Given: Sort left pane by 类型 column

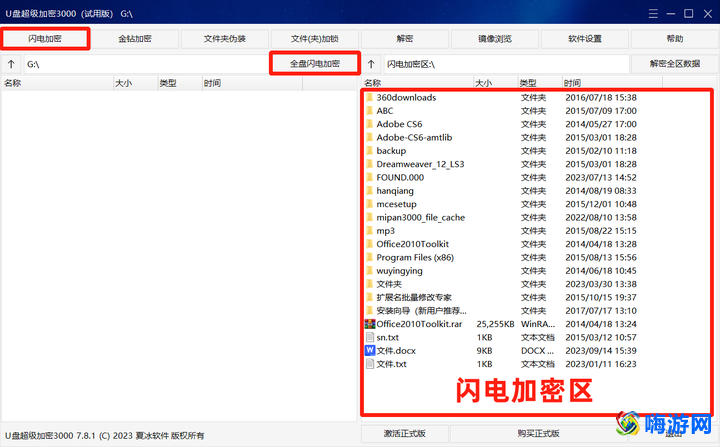Looking at the screenshot, I should (x=180, y=83).
